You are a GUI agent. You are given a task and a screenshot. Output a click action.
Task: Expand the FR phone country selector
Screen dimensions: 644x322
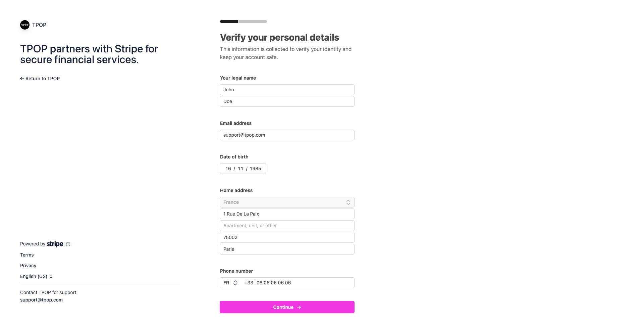click(230, 283)
